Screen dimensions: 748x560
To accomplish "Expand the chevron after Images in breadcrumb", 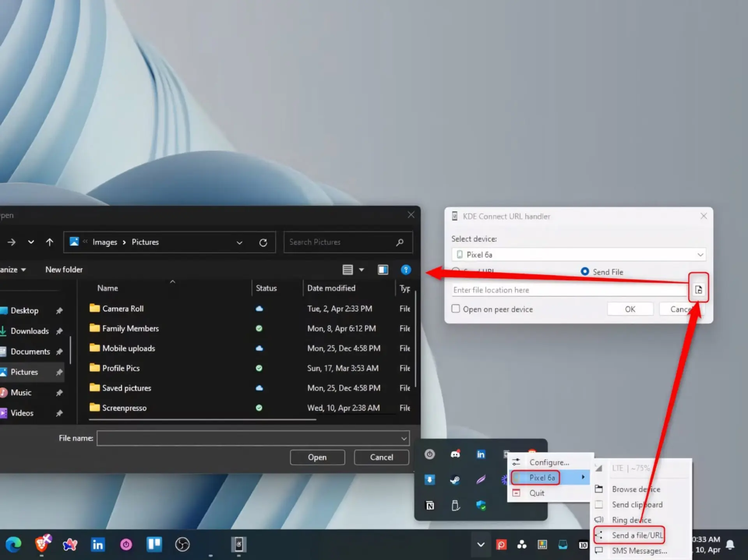I will (124, 242).
